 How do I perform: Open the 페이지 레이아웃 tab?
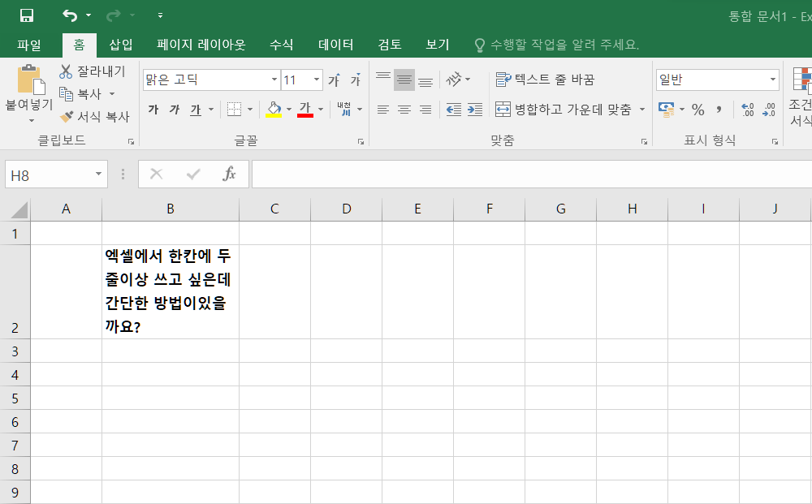[201, 45]
